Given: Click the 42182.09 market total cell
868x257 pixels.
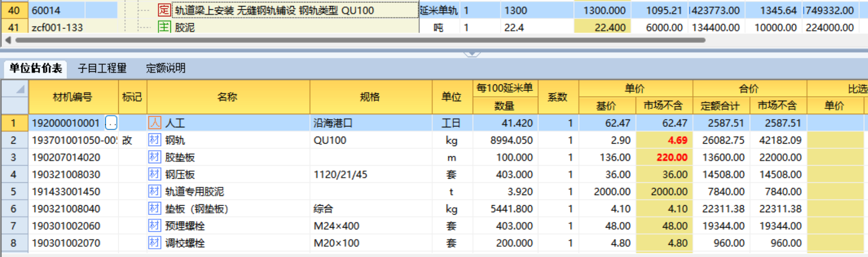Looking at the screenshot, I should [x=778, y=140].
